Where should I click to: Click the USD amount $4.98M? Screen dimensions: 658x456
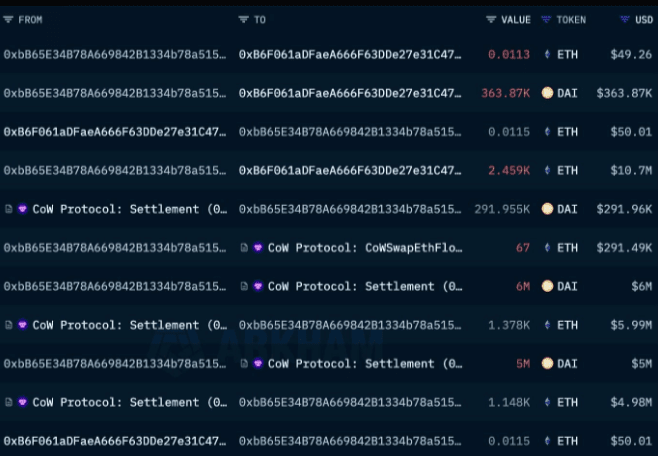pyautogui.click(x=632, y=402)
